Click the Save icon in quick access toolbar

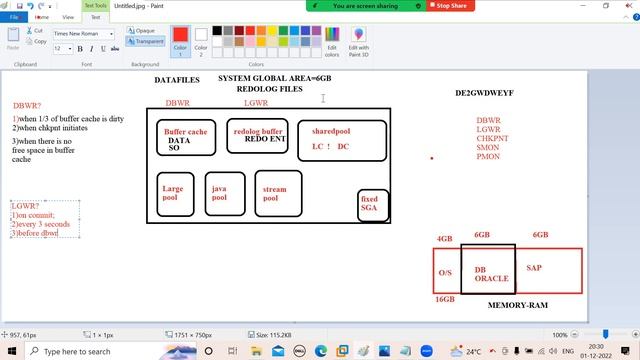(19, 6)
